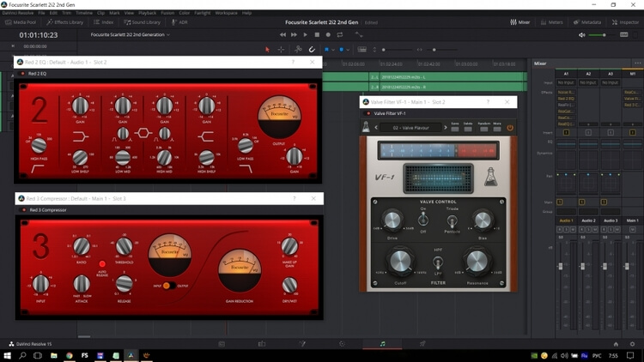The height and width of the screenshot is (362, 644).
Task: Click the Delete preset button
Action: (x=468, y=129)
